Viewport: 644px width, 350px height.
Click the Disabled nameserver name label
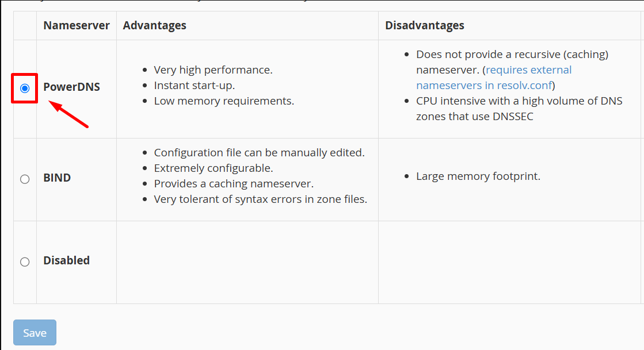click(x=67, y=260)
